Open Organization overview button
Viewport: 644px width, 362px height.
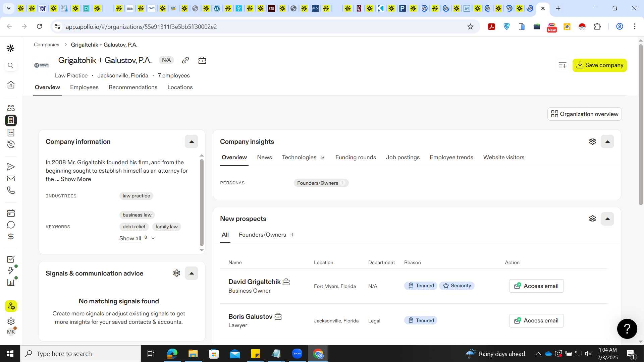click(x=584, y=114)
